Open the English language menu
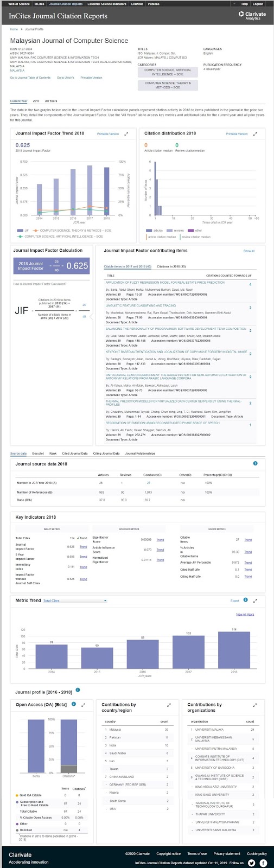The width and height of the screenshot is (274, 868). [258, 4]
